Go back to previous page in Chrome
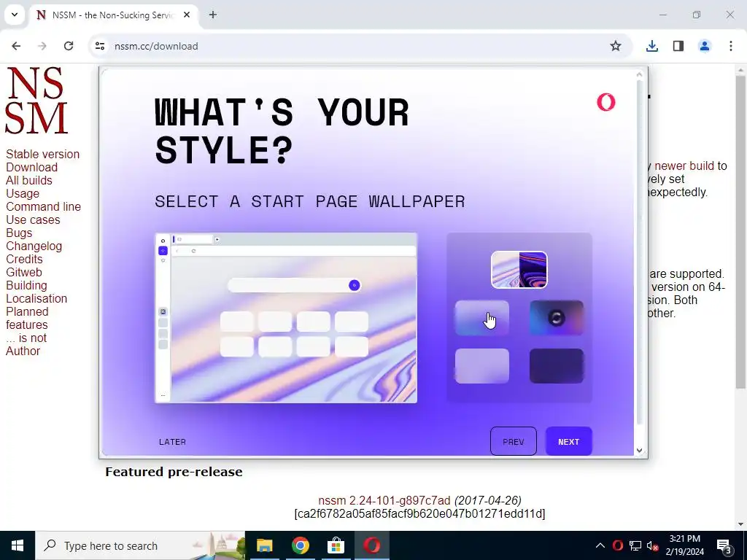 tap(16, 46)
